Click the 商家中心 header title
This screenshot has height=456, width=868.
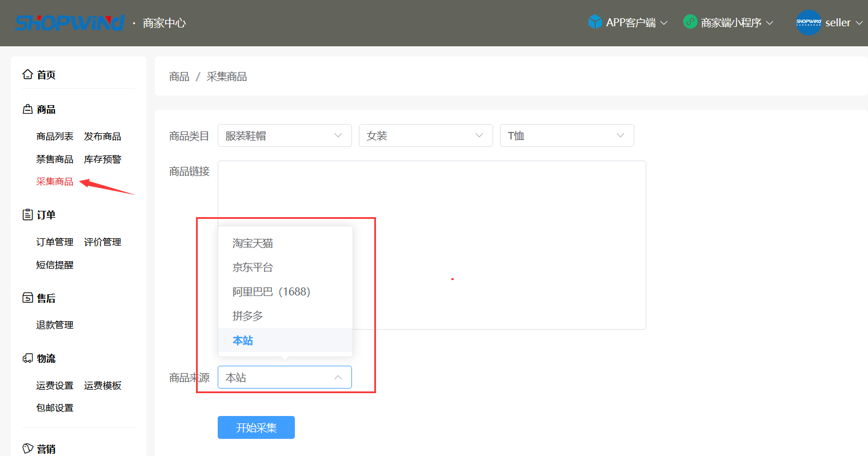click(x=165, y=23)
